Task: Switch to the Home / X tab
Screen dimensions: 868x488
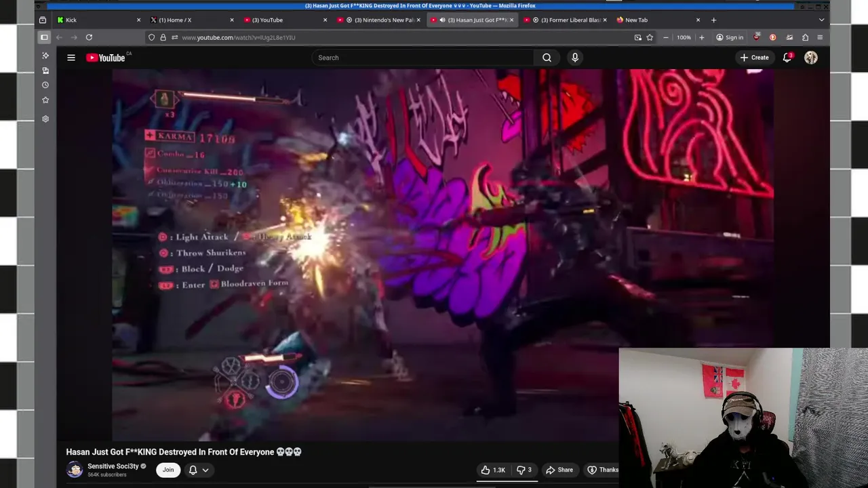Action: pos(192,20)
